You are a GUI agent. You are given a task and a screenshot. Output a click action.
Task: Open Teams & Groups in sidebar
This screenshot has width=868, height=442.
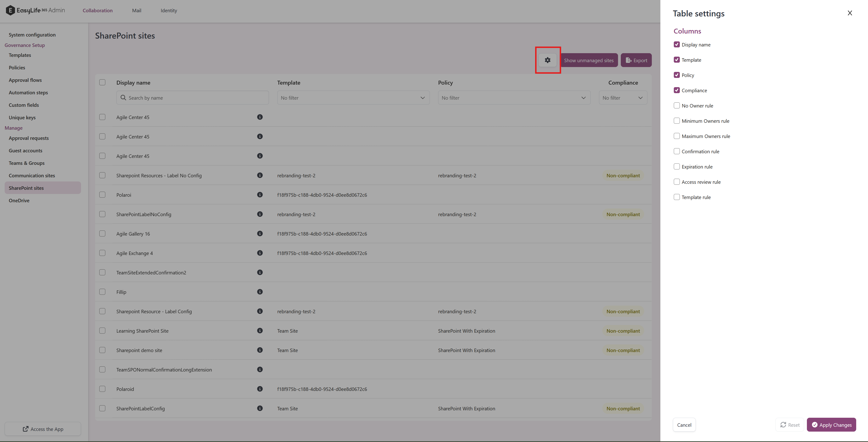click(x=27, y=163)
